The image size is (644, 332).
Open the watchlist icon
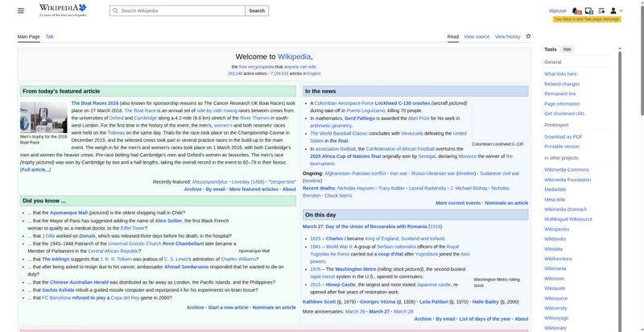(601, 10)
